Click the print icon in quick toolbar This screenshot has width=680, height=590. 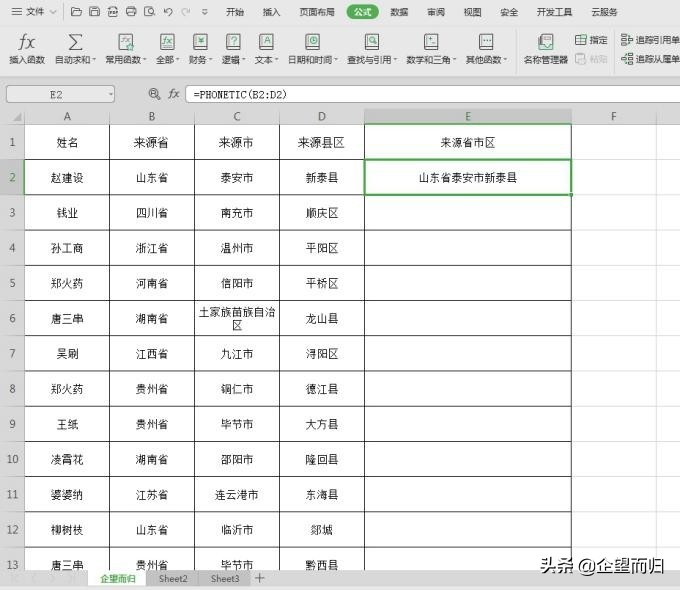[x=131, y=12]
